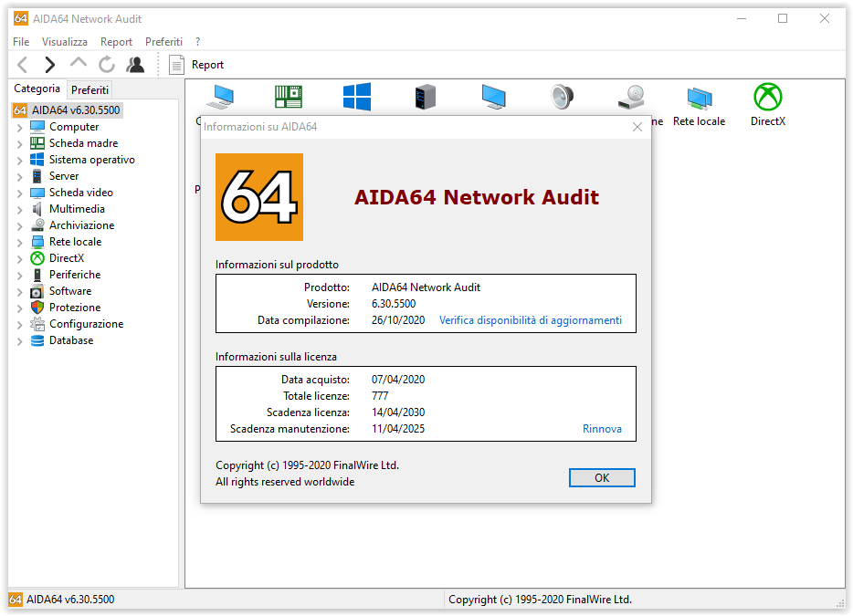Open the Server tower icon in the main pane
The image size is (853, 616).
point(426,97)
